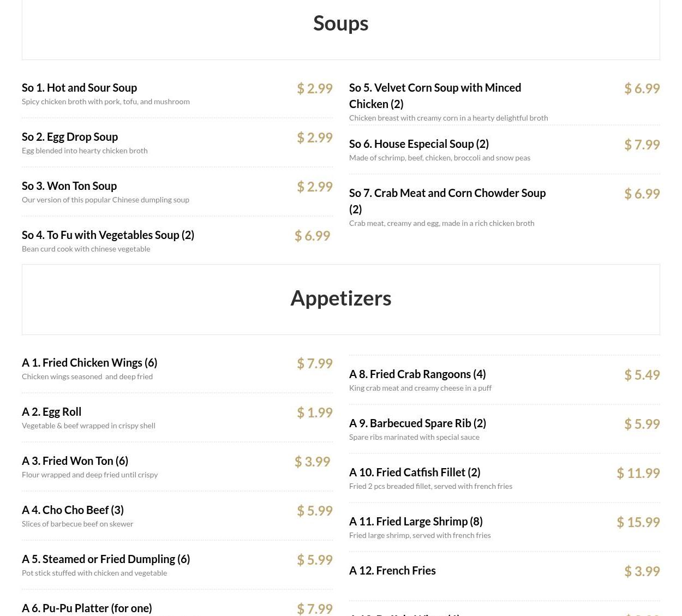Click the Appetizers section heading
The height and width of the screenshot is (616, 682).
click(340, 298)
